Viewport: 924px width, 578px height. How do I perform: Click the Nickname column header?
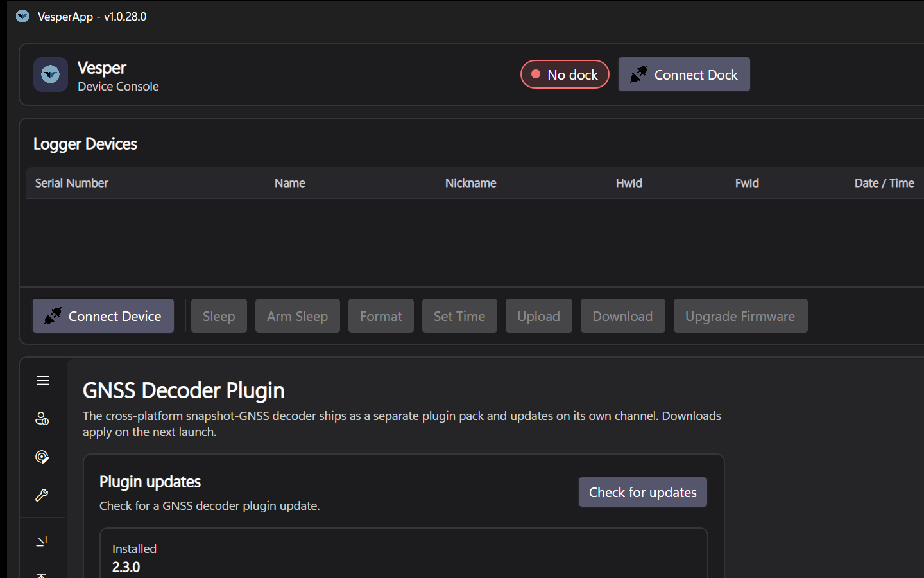click(x=471, y=183)
